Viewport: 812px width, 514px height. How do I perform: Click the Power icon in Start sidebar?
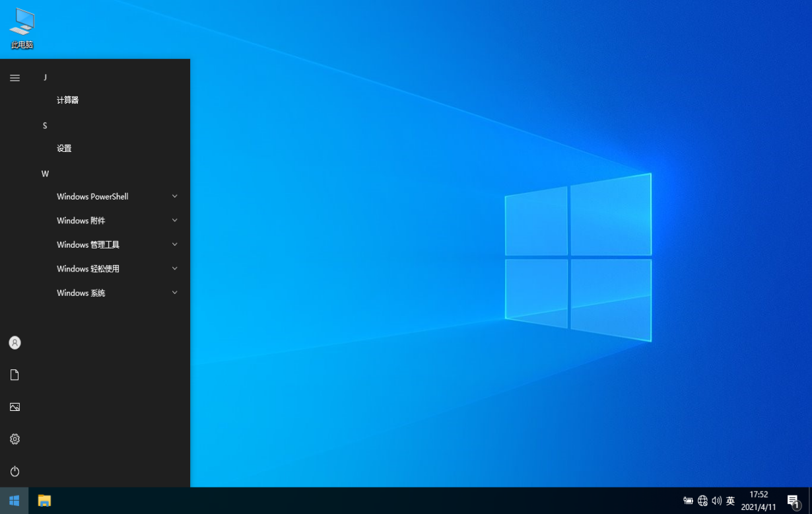tap(15, 471)
